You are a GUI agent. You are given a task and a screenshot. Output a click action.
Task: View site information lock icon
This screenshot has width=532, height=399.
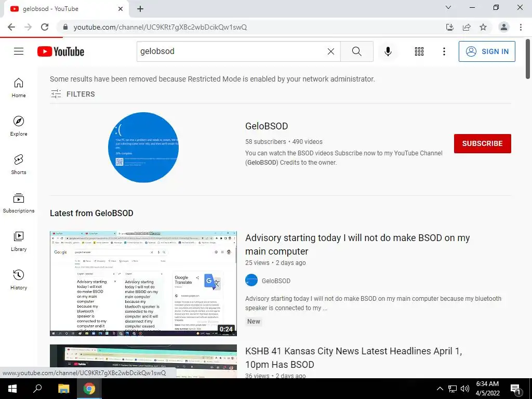coord(65,27)
